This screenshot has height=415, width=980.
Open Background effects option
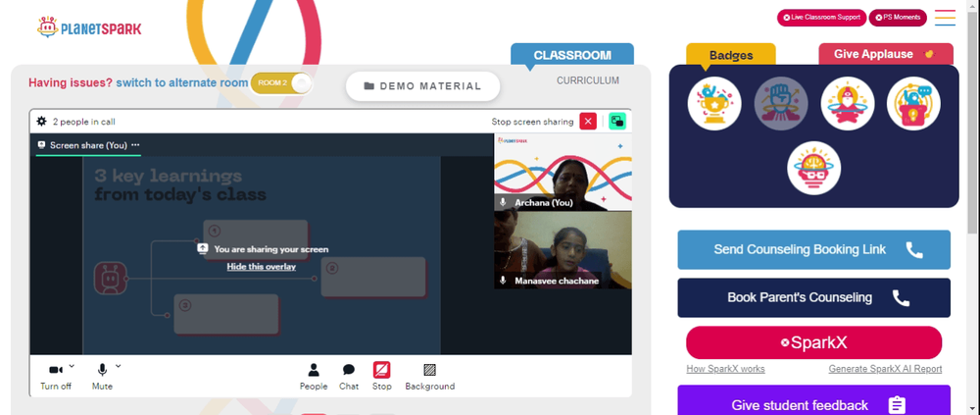point(430,377)
